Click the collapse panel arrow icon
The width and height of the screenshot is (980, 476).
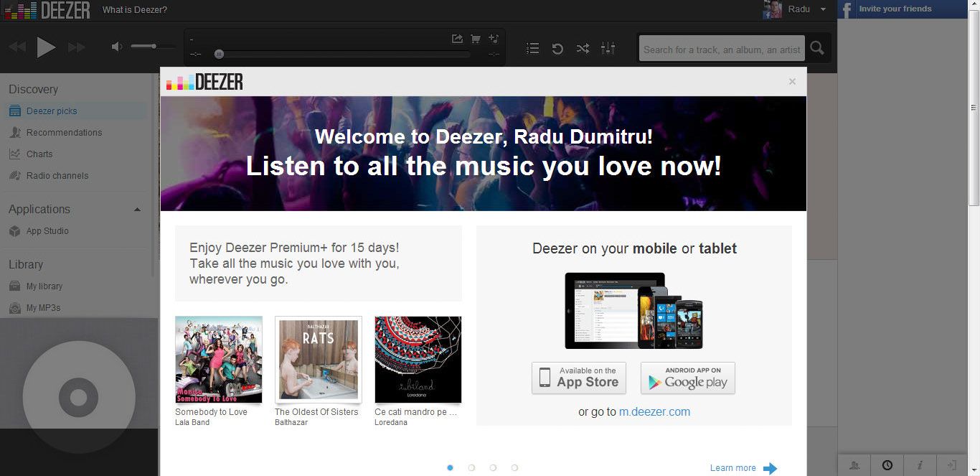(952, 465)
